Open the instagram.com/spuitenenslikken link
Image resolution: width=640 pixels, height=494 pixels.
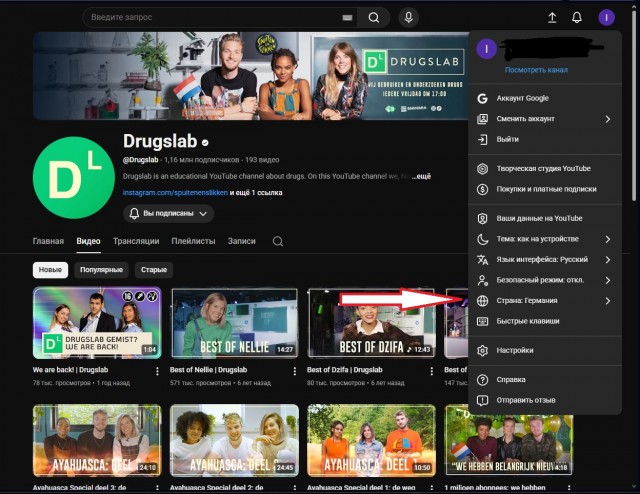pos(175,193)
